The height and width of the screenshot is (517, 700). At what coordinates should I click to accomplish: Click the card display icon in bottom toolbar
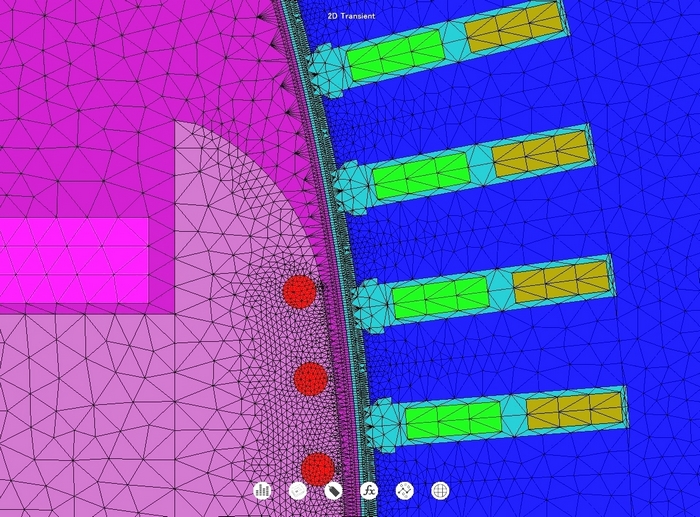298,490
